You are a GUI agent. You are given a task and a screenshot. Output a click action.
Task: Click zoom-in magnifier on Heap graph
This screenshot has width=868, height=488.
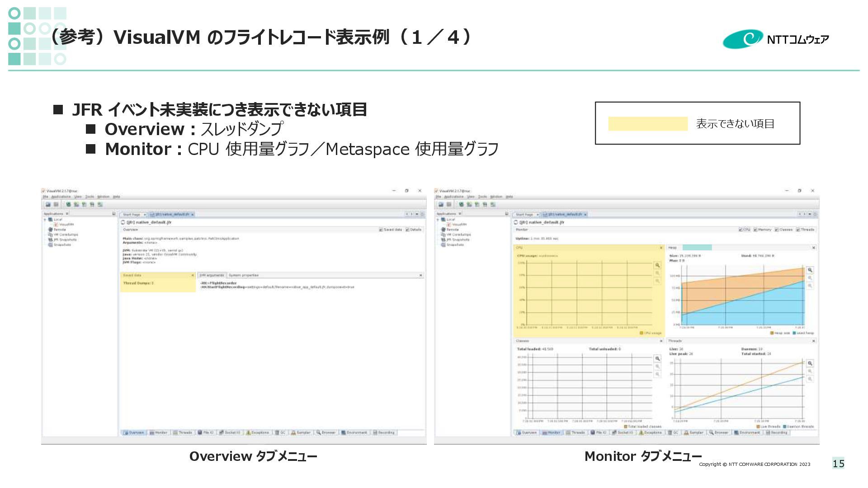[810, 270]
